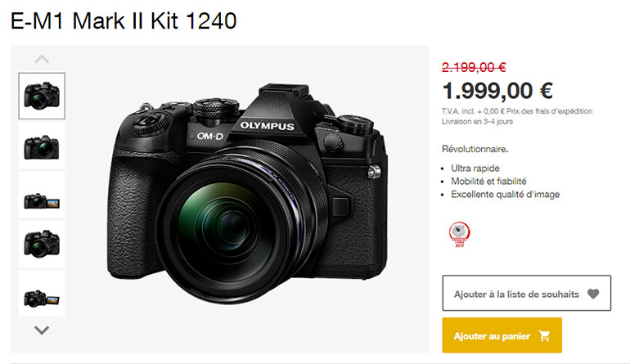Click the shopping cart icon
Viewport: 630px width, 364px height.
pos(544,336)
